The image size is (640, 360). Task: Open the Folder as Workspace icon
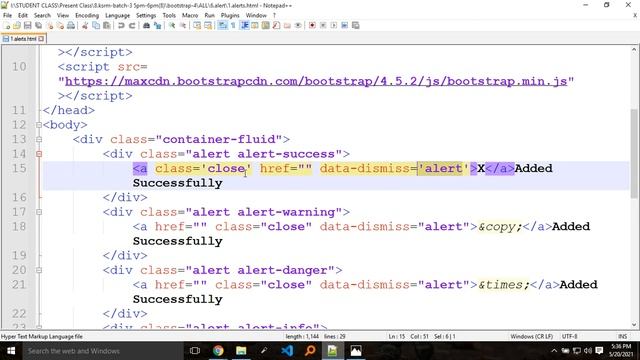pyautogui.click(x=287, y=25)
